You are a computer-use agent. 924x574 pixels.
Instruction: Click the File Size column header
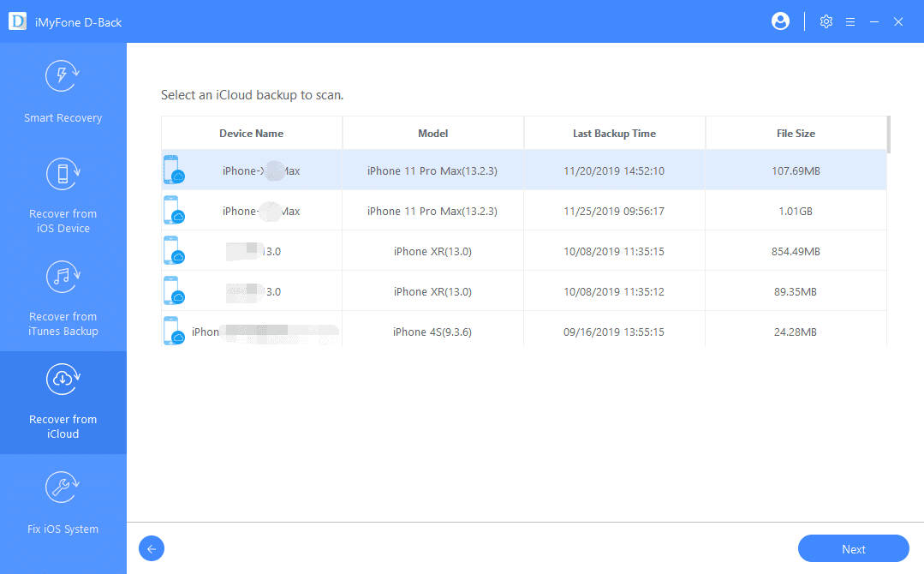pyautogui.click(x=795, y=134)
